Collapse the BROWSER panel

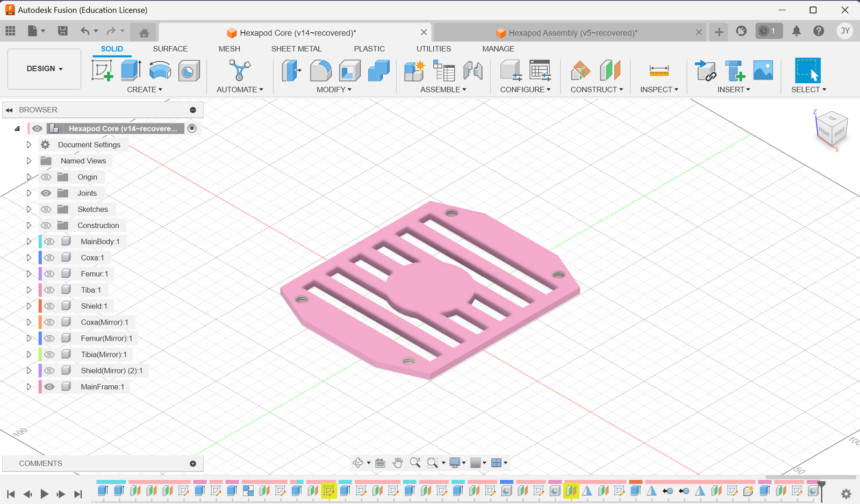[x=9, y=110]
